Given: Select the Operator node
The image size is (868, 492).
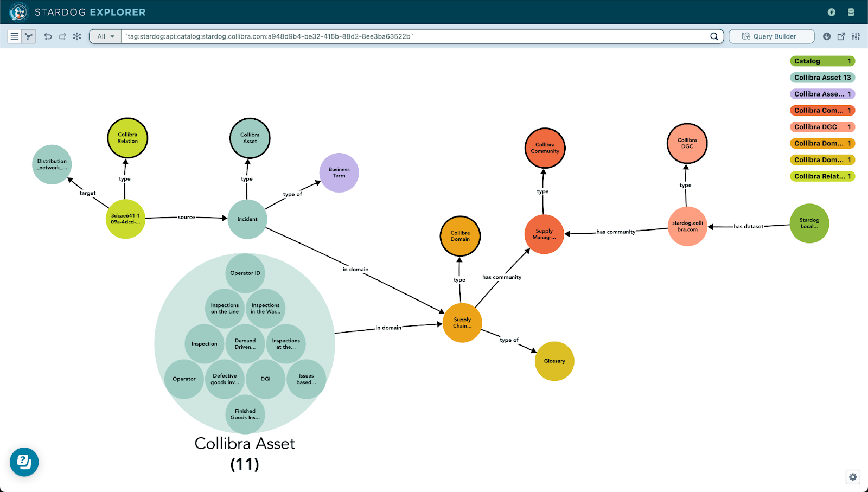Looking at the screenshot, I should [184, 379].
